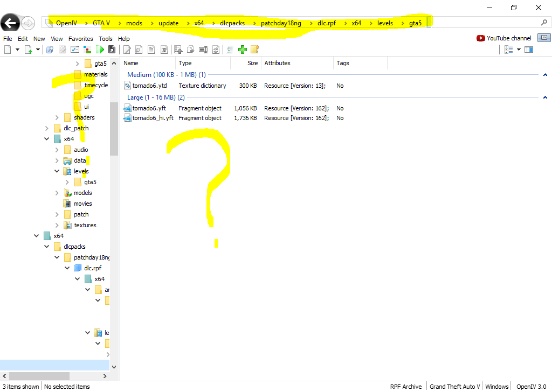552x392 pixels.
Task: Open the Edit menu
Action: 23,39
